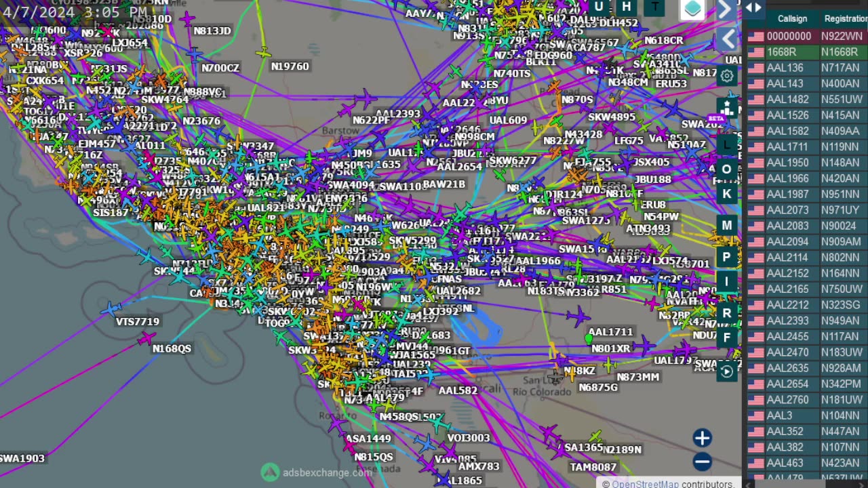Screen dimensions: 868x488
Task: Toggle the U map button
Action: pyautogui.click(x=599, y=7)
